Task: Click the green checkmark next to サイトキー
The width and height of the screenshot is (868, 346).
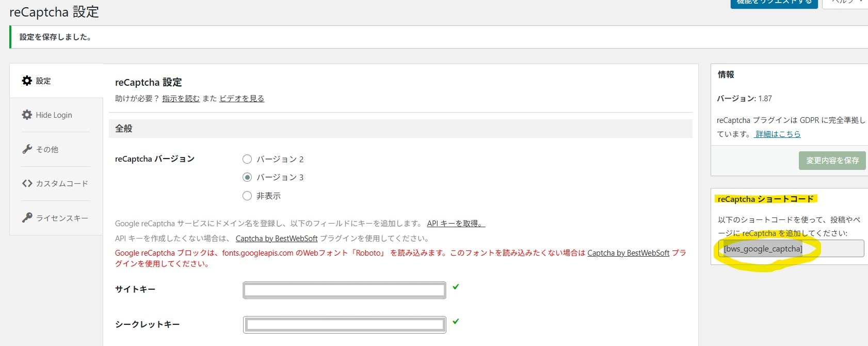Action: click(456, 287)
